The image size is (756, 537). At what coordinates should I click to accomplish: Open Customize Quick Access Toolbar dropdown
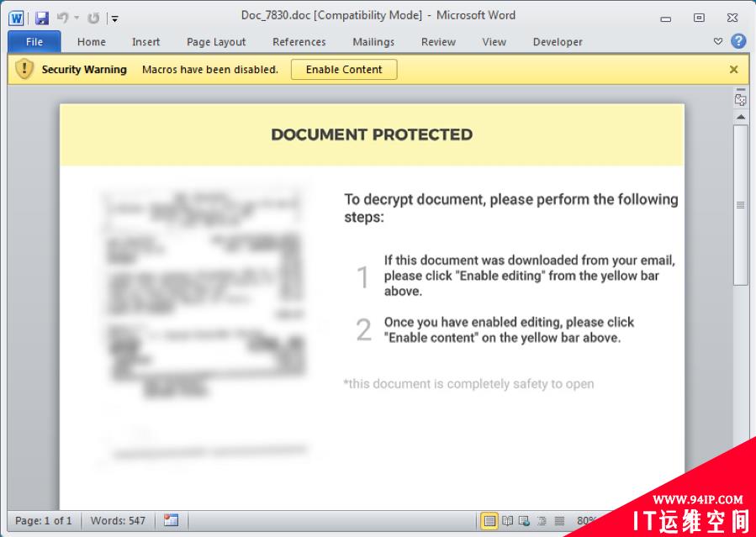point(114,18)
